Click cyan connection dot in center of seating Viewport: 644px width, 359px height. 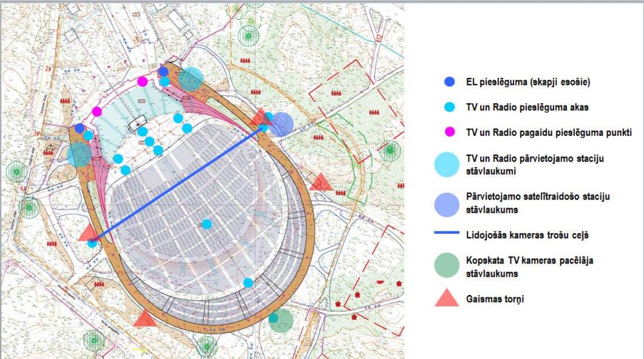click(x=206, y=224)
